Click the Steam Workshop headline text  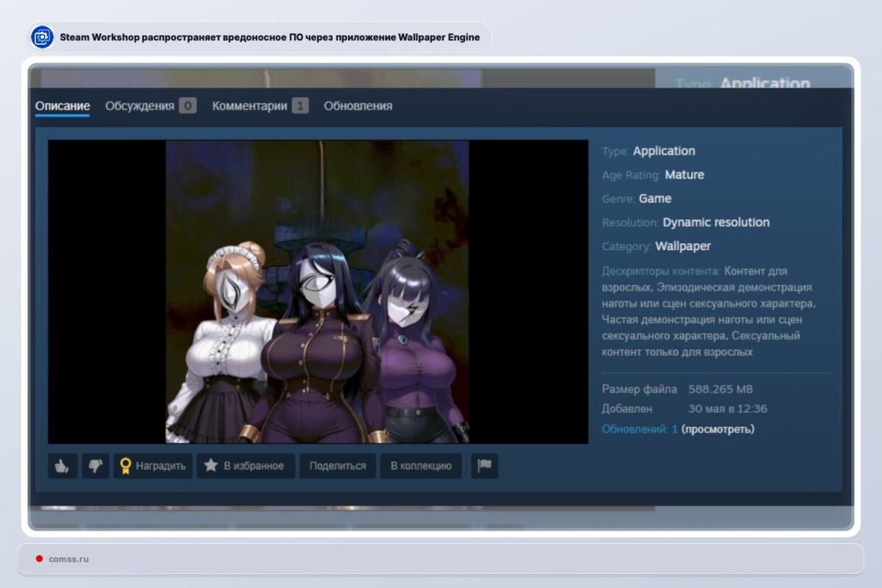tap(270, 37)
